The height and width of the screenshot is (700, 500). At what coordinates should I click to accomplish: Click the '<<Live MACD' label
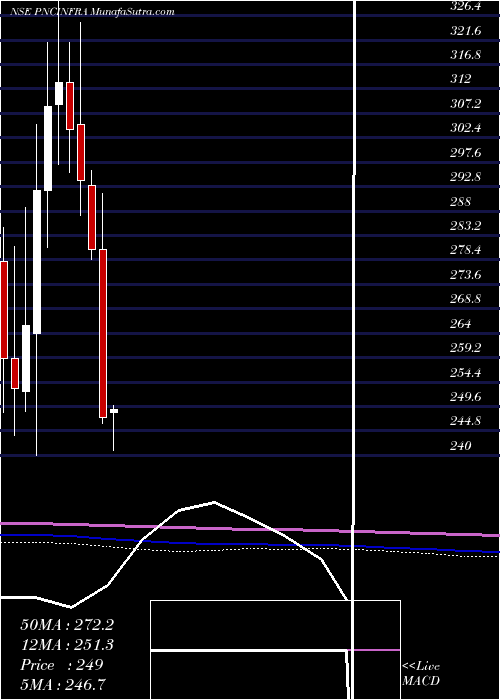[421, 674]
